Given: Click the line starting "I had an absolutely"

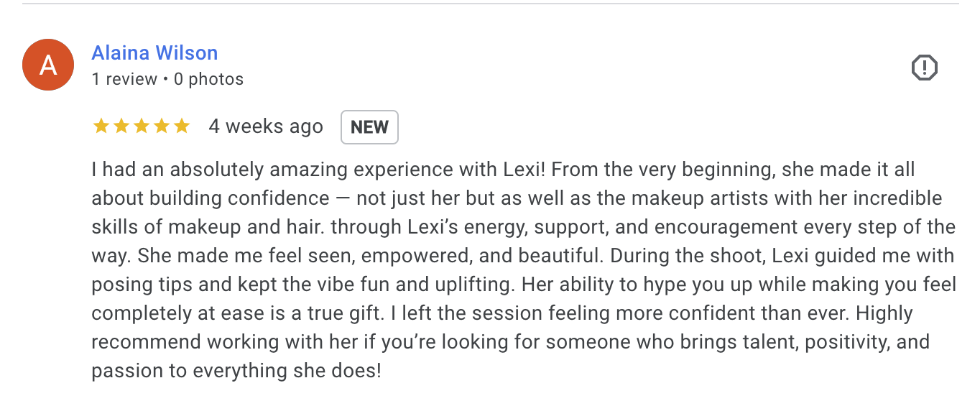Looking at the screenshot, I should (x=504, y=170).
